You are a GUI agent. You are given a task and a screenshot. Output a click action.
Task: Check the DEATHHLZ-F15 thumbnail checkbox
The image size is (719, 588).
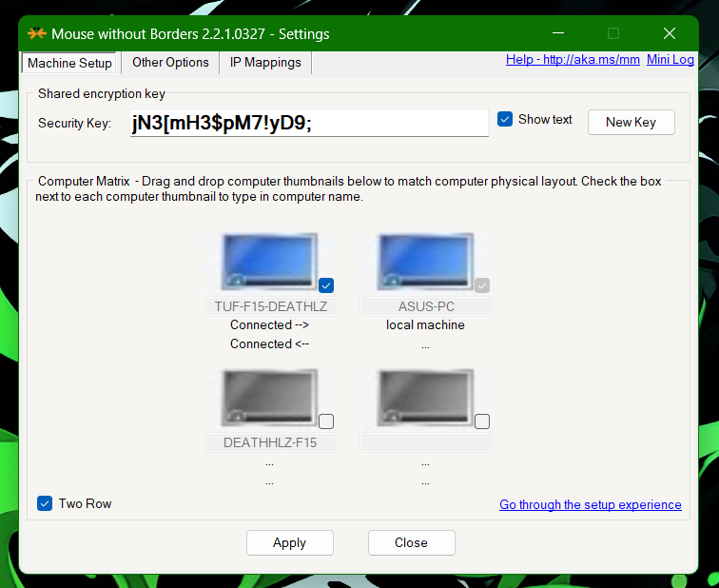[326, 421]
